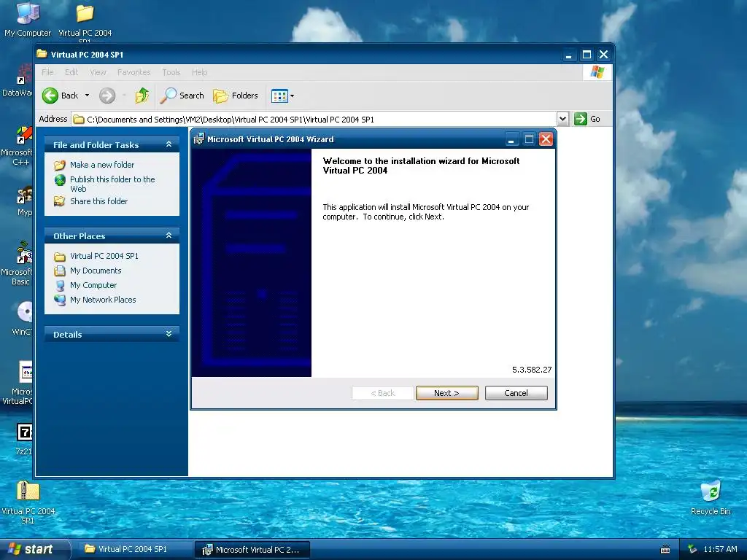The width and height of the screenshot is (747, 560).
Task: Click Publish this folder to the Web
Action: tap(112, 184)
